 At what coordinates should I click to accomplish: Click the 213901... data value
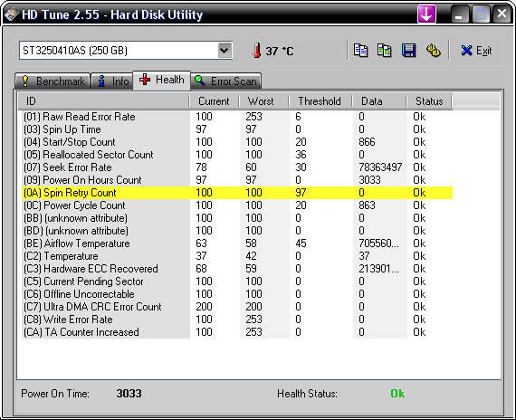[x=378, y=269]
